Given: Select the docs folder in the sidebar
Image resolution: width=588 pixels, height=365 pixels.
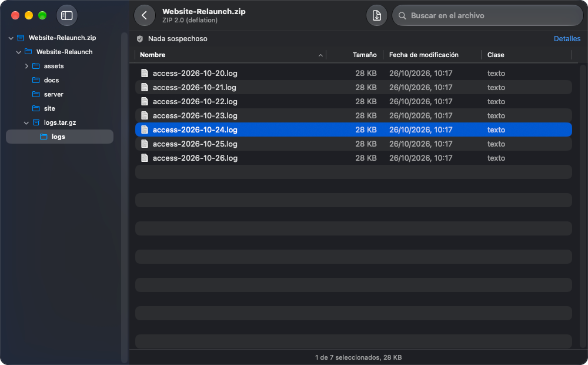Looking at the screenshot, I should tap(59, 80).
